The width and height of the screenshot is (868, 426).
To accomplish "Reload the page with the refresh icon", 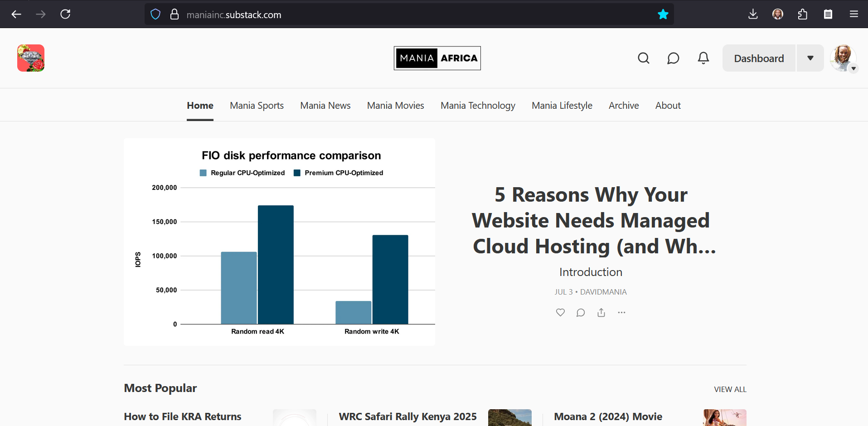I will [65, 15].
